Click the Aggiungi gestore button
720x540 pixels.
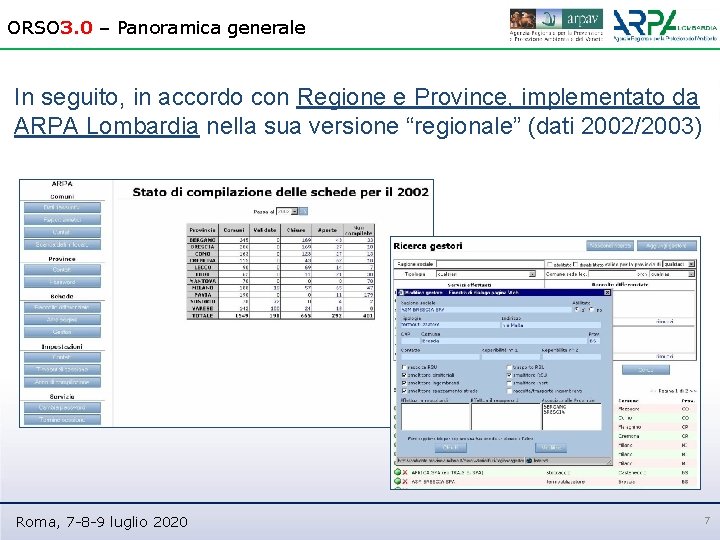point(667,246)
